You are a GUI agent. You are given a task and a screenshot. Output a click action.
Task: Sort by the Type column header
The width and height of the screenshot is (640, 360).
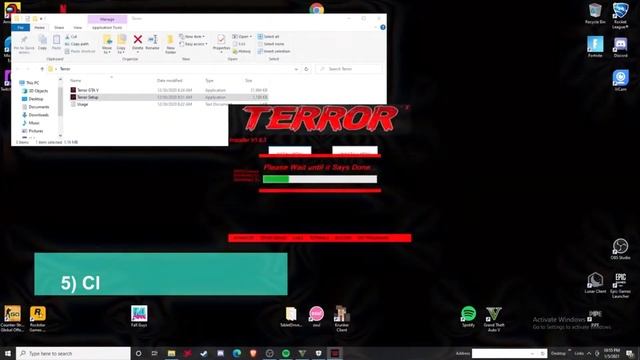(x=209, y=80)
